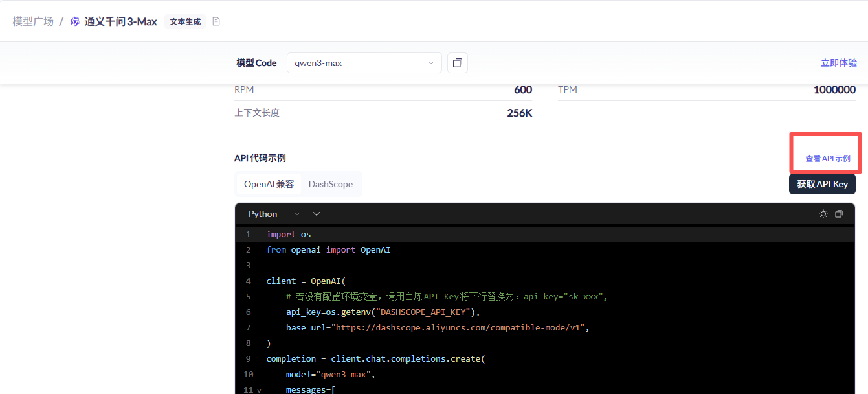Collapse the messages block at line 11
868x394 pixels.
(x=259, y=391)
